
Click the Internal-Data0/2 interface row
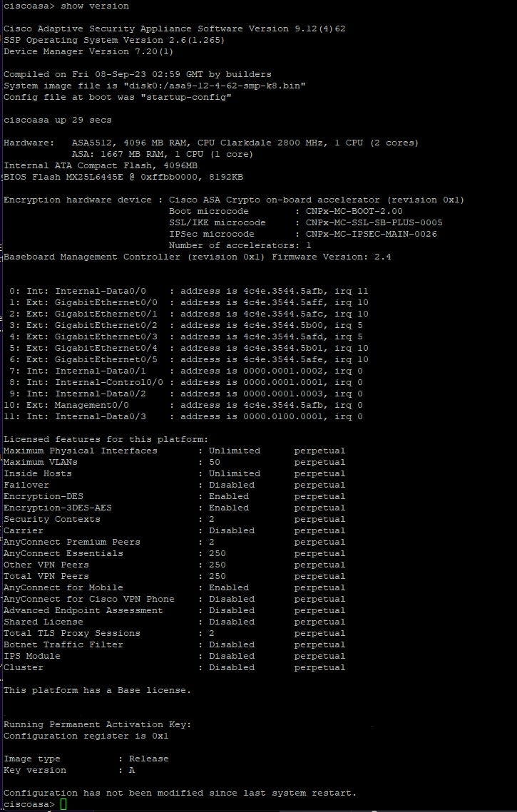(186, 394)
